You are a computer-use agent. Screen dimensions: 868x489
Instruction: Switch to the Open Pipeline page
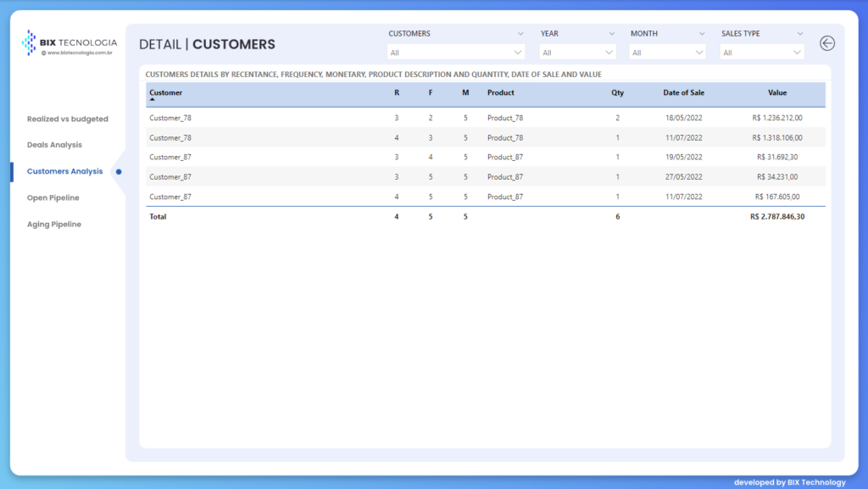[x=53, y=197]
